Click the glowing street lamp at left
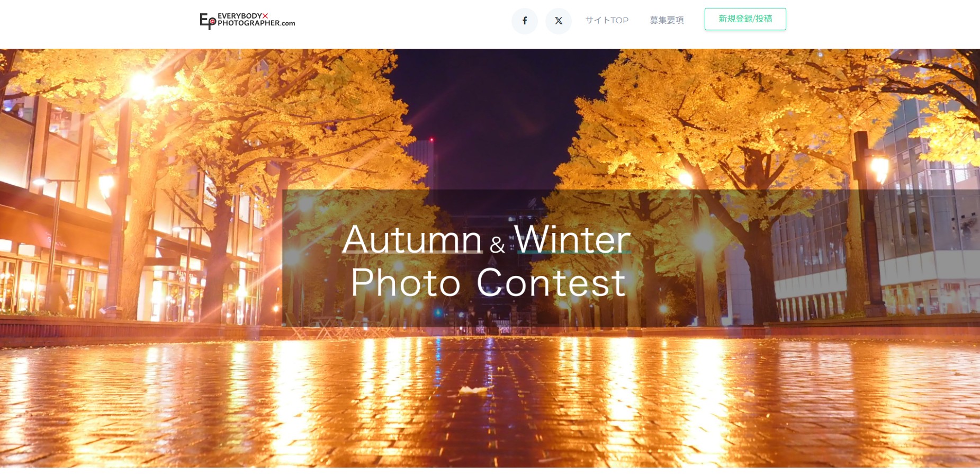The width and height of the screenshot is (980, 474). click(142, 84)
